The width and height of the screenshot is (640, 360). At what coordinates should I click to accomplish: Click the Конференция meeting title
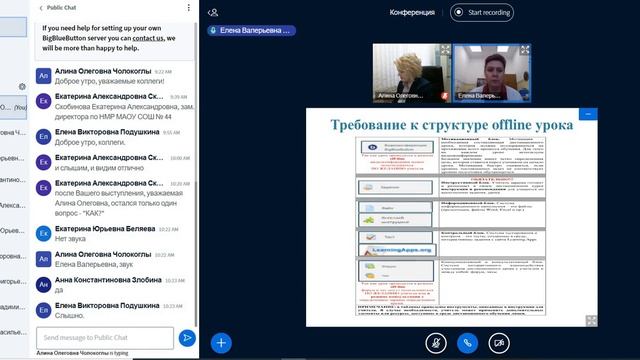pyautogui.click(x=412, y=12)
